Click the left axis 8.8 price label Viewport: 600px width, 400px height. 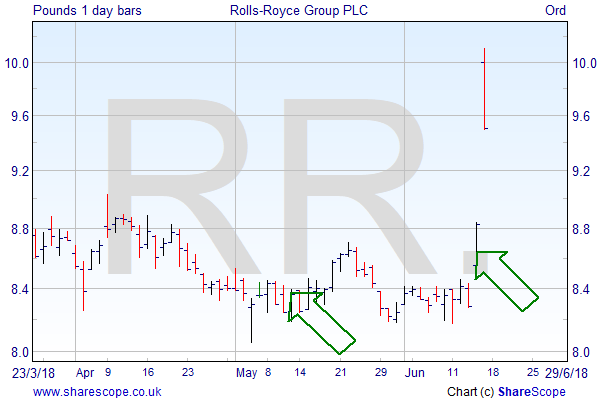(x=20, y=230)
